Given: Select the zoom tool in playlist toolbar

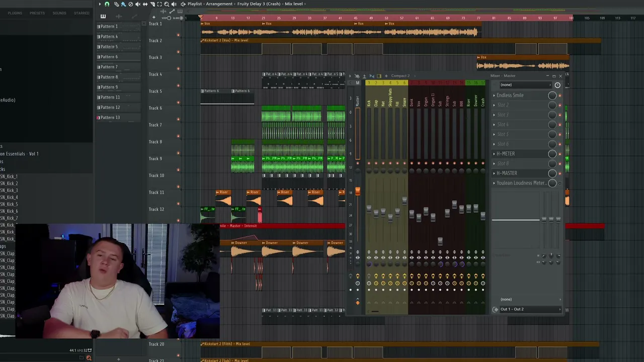Looking at the screenshot, I should [167, 4].
